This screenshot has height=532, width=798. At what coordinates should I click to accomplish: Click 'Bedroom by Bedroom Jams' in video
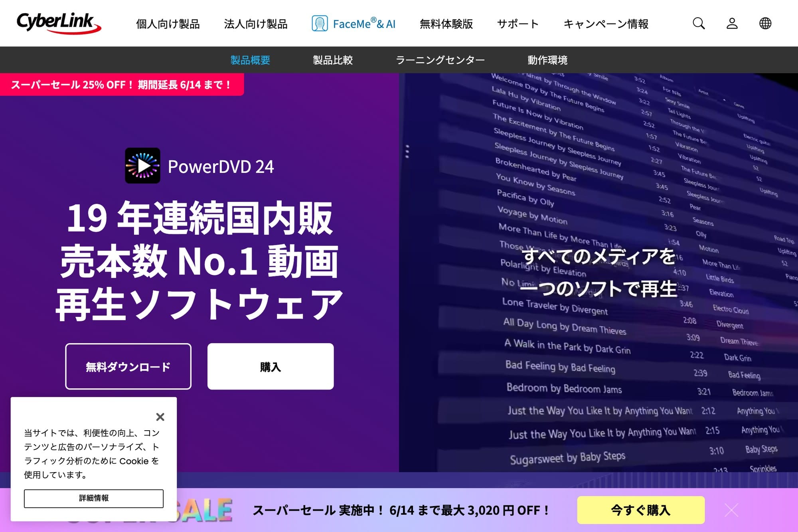click(564, 388)
